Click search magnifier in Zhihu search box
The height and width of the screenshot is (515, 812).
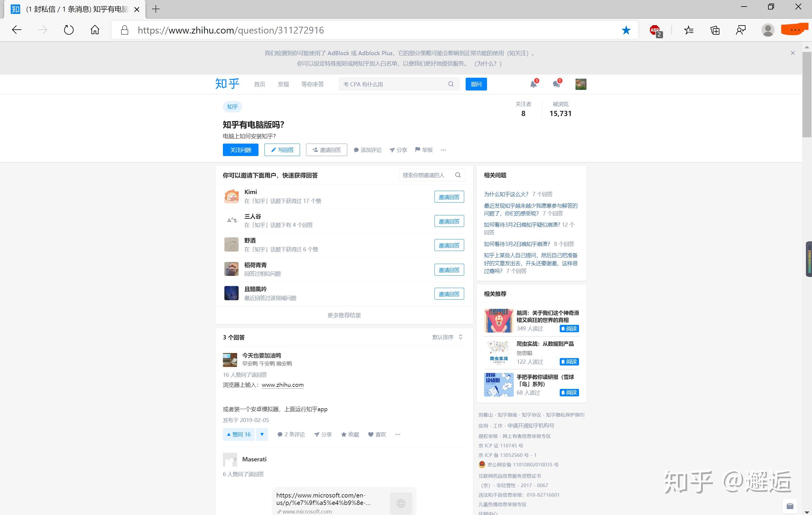451,84
